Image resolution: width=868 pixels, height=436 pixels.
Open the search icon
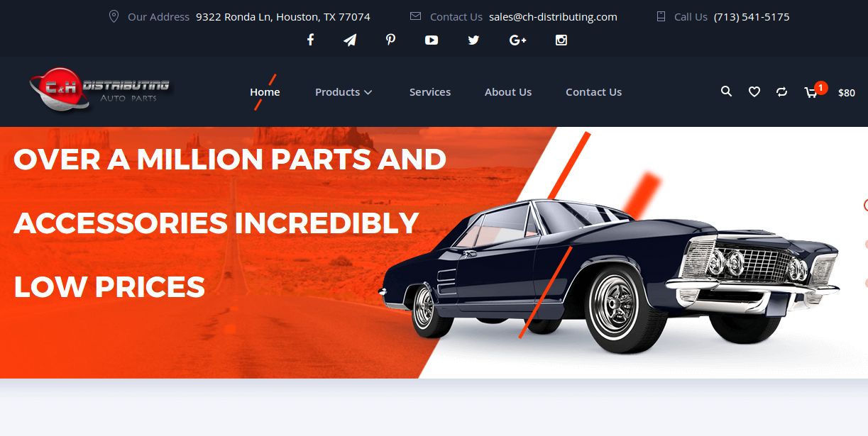click(726, 91)
